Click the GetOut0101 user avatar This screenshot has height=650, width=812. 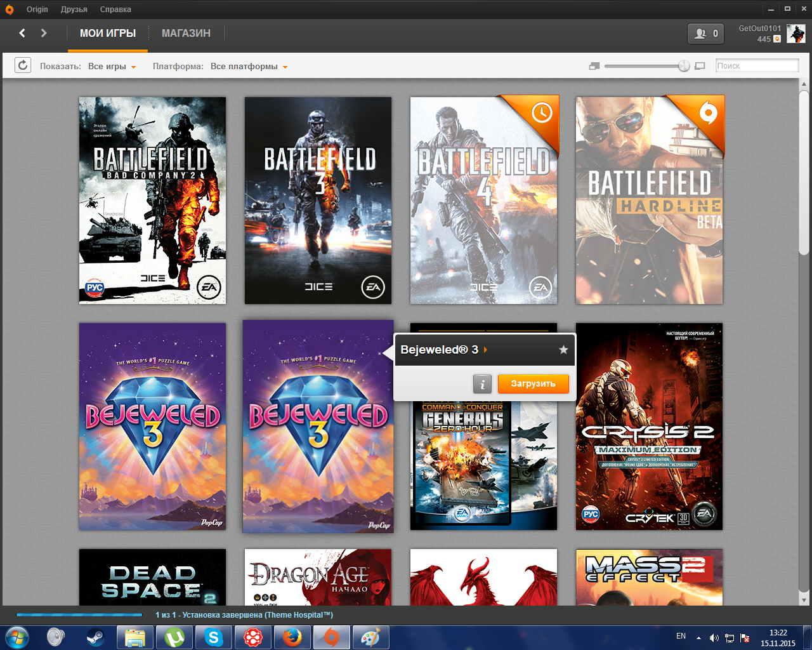point(796,34)
